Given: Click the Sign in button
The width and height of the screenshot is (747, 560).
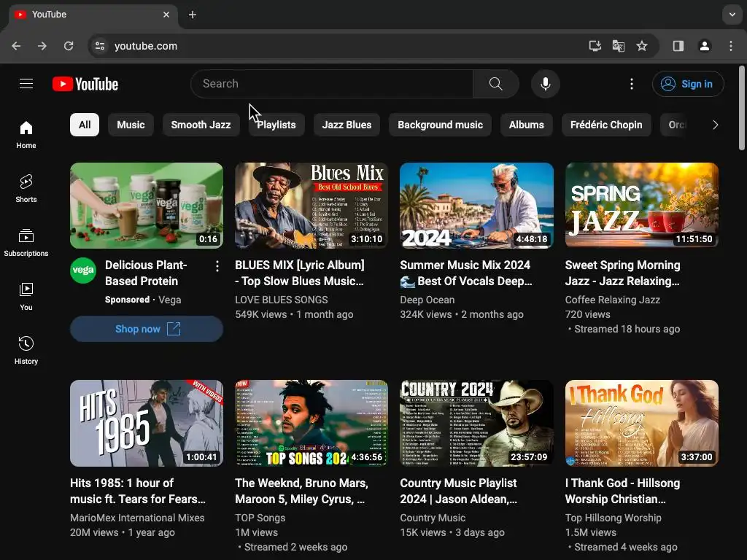Looking at the screenshot, I should (688, 84).
